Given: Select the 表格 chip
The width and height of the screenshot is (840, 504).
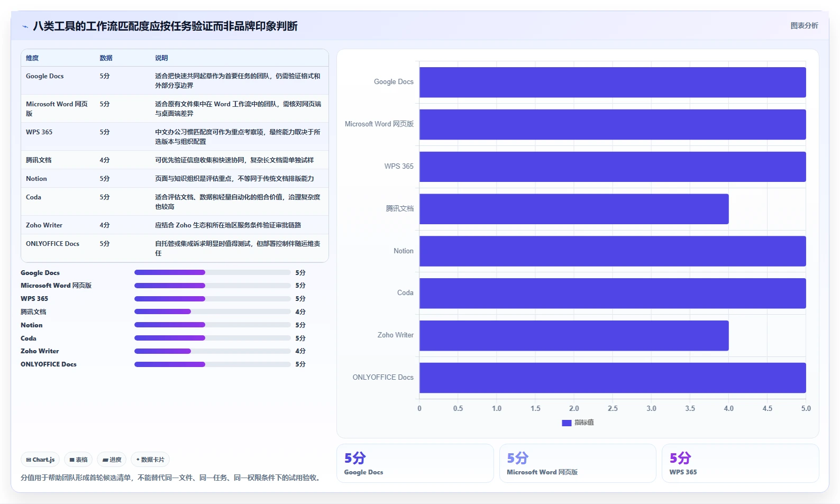Looking at the screenshot, I should coord(78,460).
